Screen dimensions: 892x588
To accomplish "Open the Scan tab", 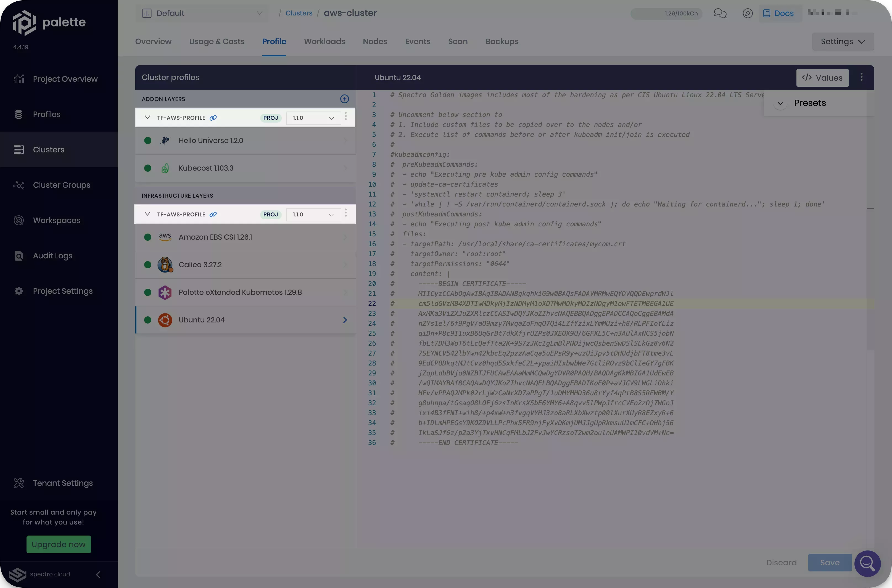I will pyautogui.click(x=458, y=42).
